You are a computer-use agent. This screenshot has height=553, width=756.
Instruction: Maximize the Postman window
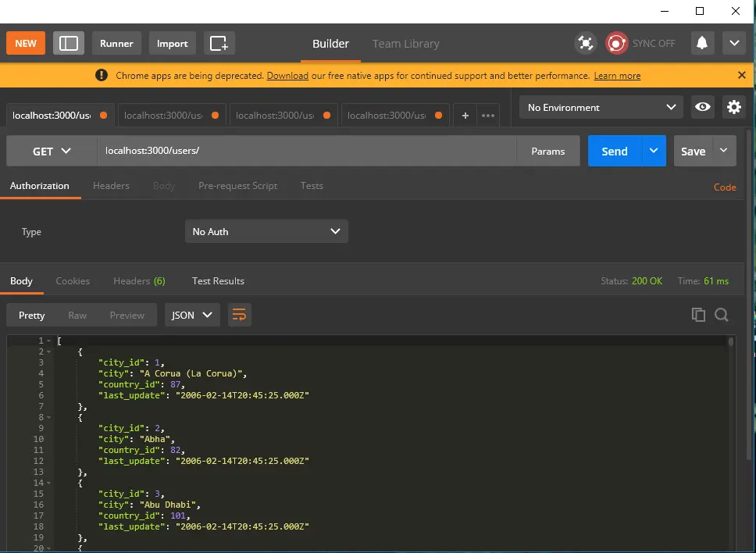tap(700, 11)
